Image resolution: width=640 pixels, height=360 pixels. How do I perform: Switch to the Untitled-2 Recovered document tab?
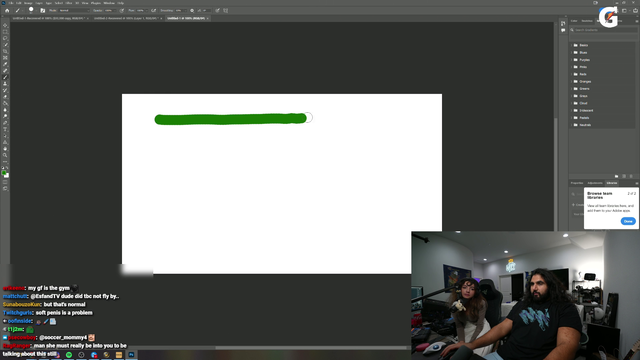pos(126,18)
